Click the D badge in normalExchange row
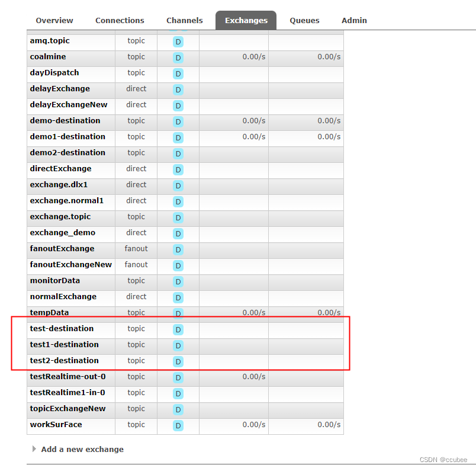Image resolution: width=476 pixels, height=468 pixels. [x=178, y=297]
